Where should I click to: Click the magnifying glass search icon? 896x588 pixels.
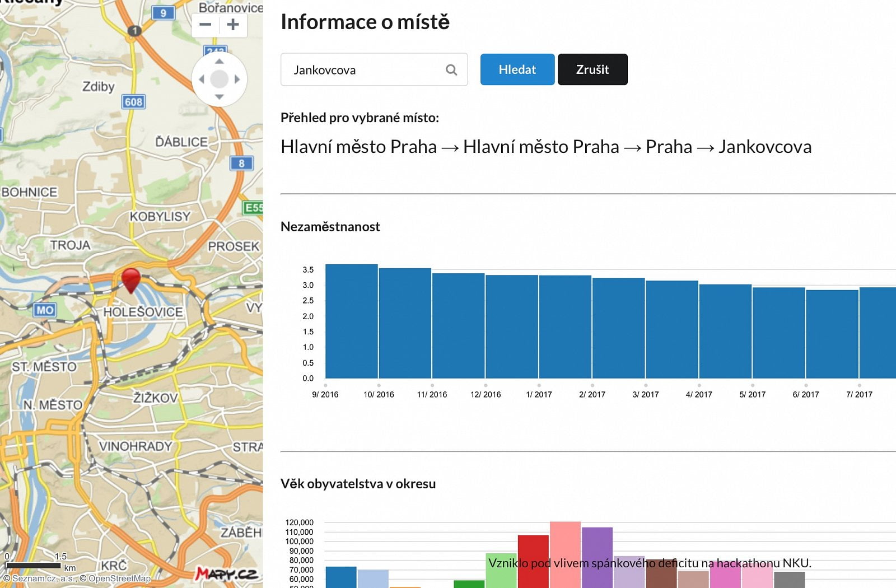pos(451,69)
